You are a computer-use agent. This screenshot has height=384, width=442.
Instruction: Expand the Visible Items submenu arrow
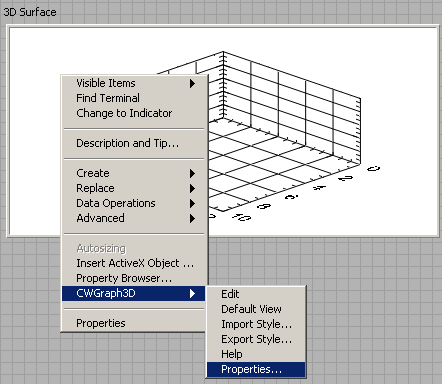(x=192, y=83)
